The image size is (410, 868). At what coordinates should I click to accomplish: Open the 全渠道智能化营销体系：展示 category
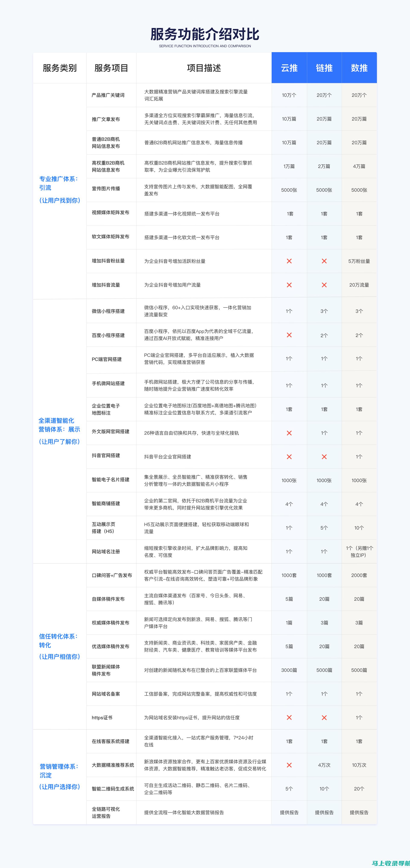pyautogui.click(x=59, y=431)
